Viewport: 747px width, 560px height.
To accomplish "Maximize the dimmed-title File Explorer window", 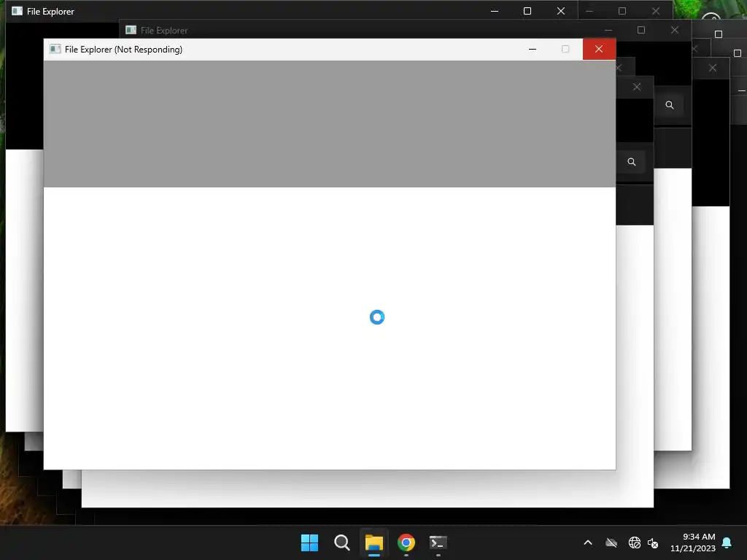I will pyautogui.click(x=641, y=30).
